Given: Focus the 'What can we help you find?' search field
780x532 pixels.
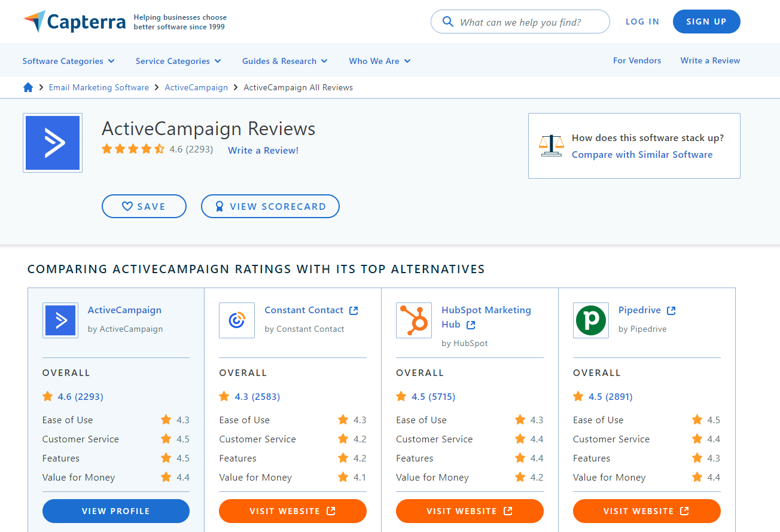Looking at the screenshot, I should [x=520, y=22].
